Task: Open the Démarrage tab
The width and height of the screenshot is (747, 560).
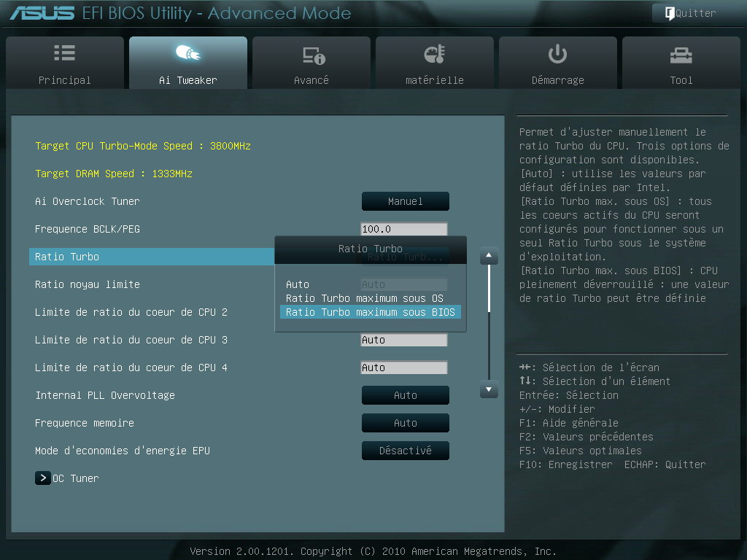Action: (558, 63)
